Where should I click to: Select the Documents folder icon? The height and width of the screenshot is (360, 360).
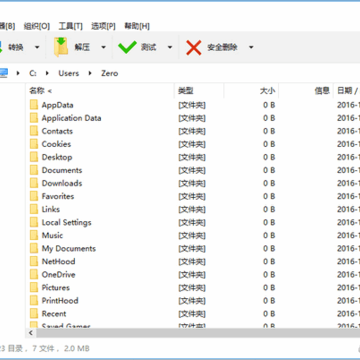[34, 170]
